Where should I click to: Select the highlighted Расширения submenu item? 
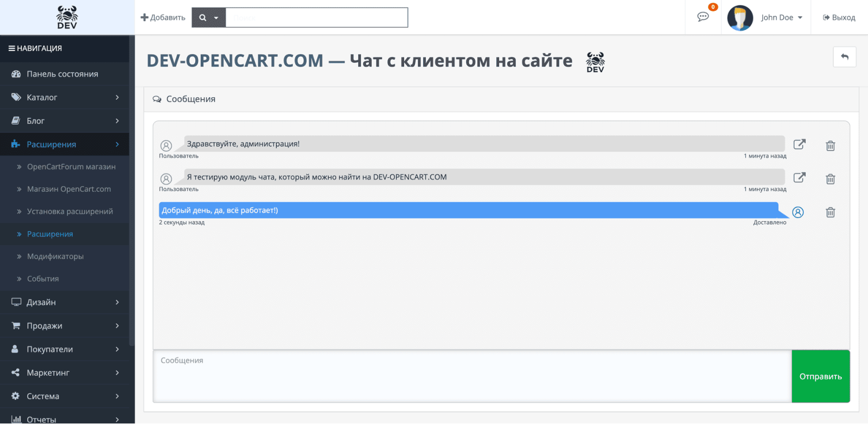65,234
